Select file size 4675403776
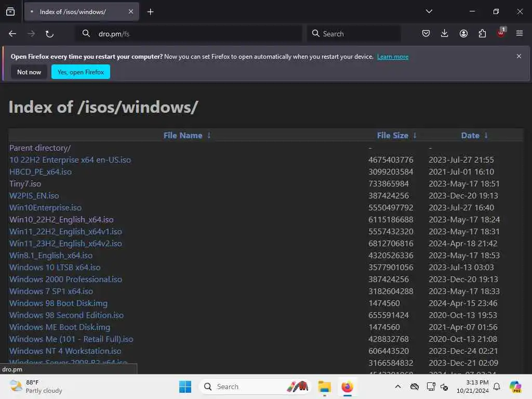Image resolution: width=532 pixels, height=399 pixels. [391, 160]
